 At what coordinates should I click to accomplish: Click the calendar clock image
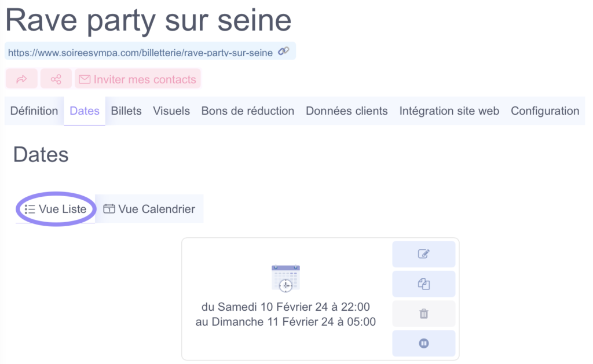tap(285, 278)
